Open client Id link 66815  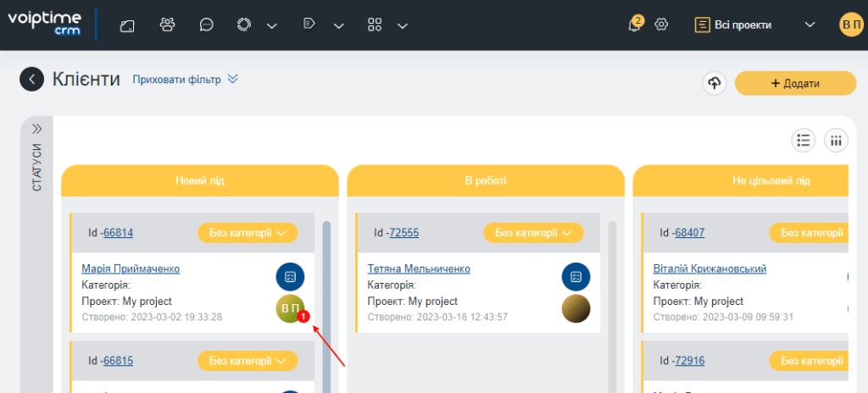coord(118,361)
